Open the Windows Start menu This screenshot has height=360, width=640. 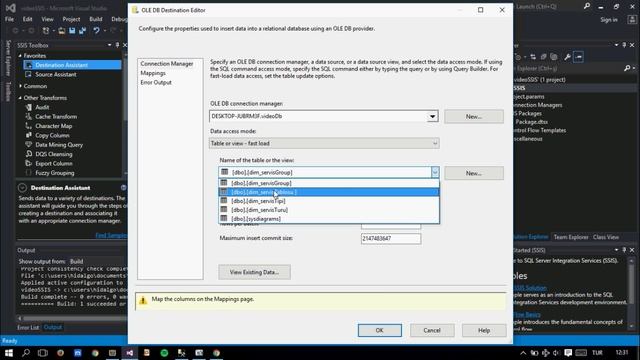9,353
